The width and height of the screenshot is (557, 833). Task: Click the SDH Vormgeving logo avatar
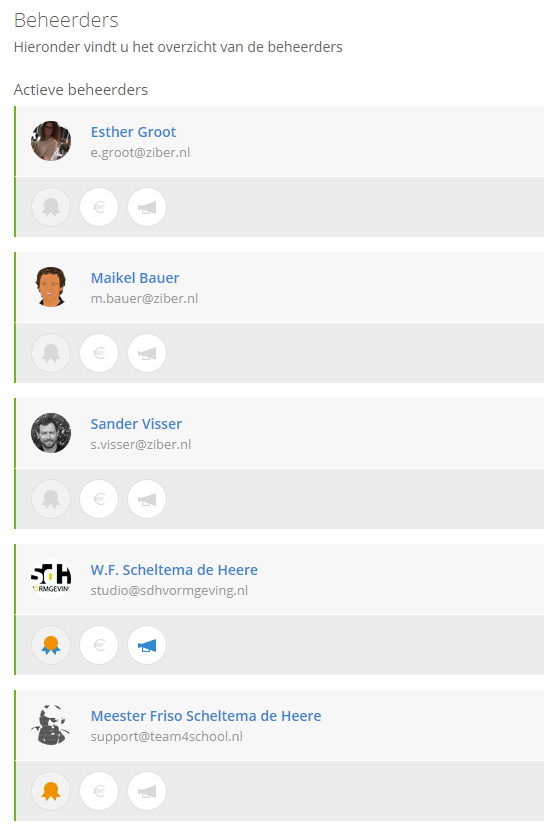(x=51, y=579)
